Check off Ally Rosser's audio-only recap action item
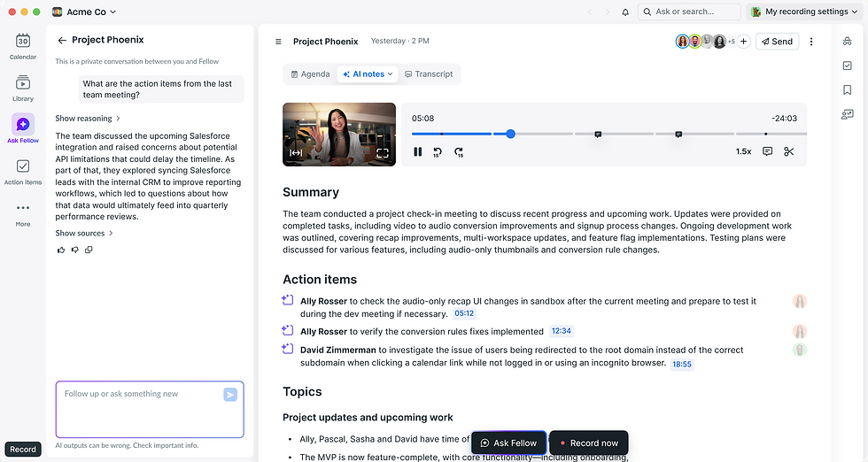This screenshot has width=868, height=462. click(x=287, y=300)
